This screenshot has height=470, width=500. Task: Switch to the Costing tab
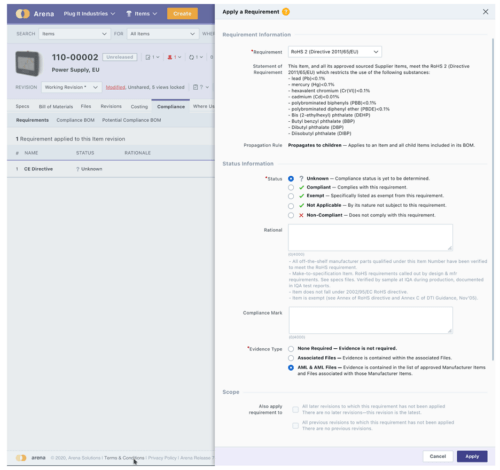point(139,107)
